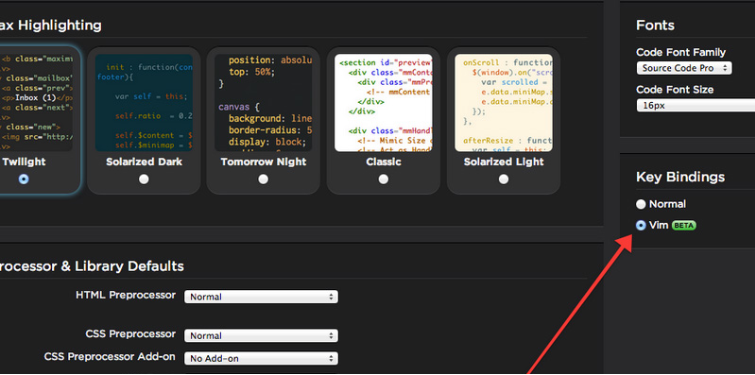Select the Solarized Dark radio button
The image size is (755, 375).
pyautogui.click(x=143, y=179)
